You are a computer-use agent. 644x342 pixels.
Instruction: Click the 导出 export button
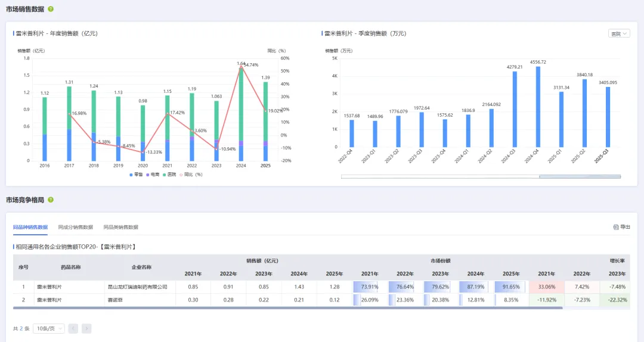tap(621, 227)
